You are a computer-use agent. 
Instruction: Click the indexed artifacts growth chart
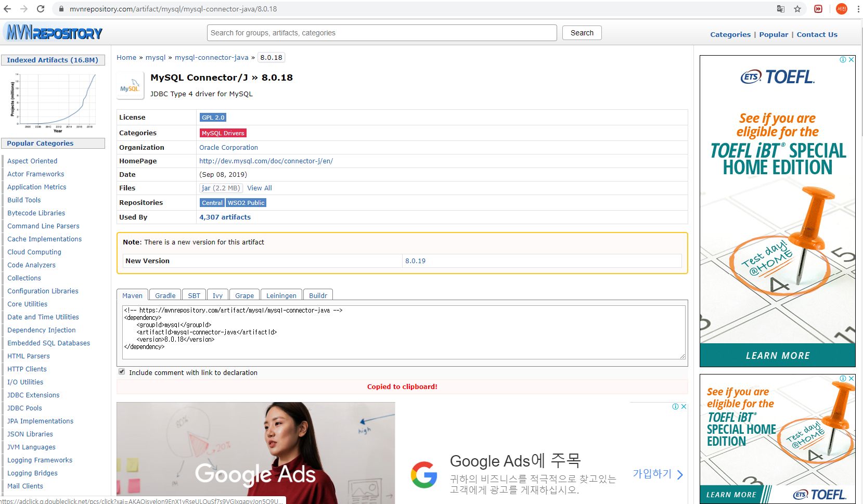[x=54, y=102]
